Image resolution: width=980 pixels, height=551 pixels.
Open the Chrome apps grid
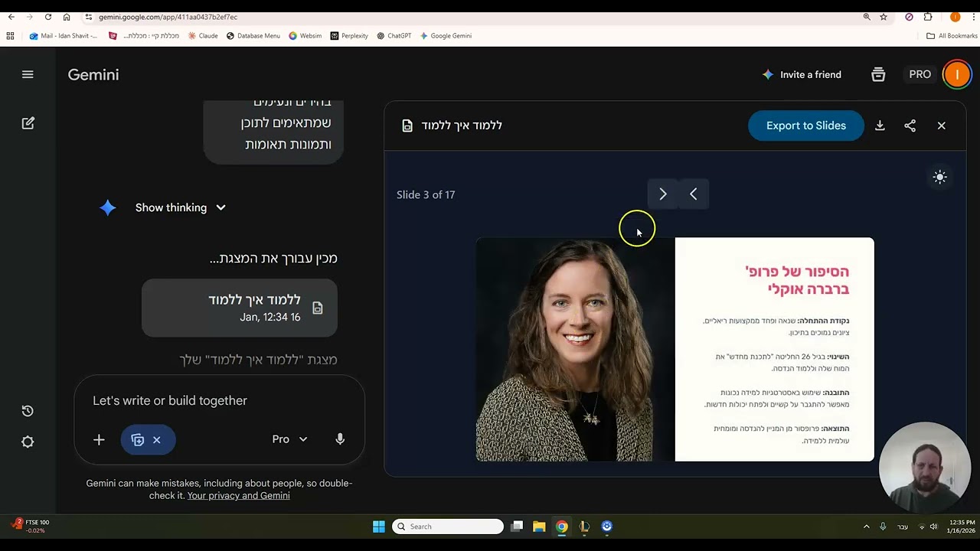click(10, 35)
